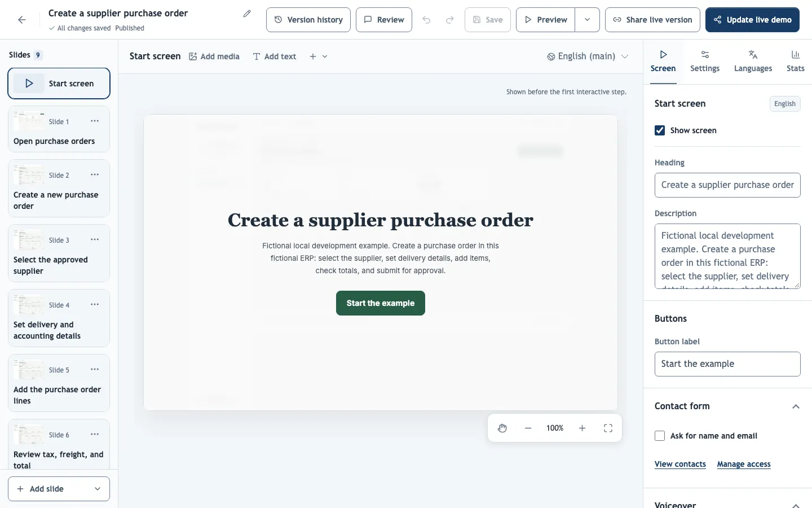Toggle the Show screen checkbox
Screen dimensions: 812x508
pyautogui.click(x=660, y=130)
